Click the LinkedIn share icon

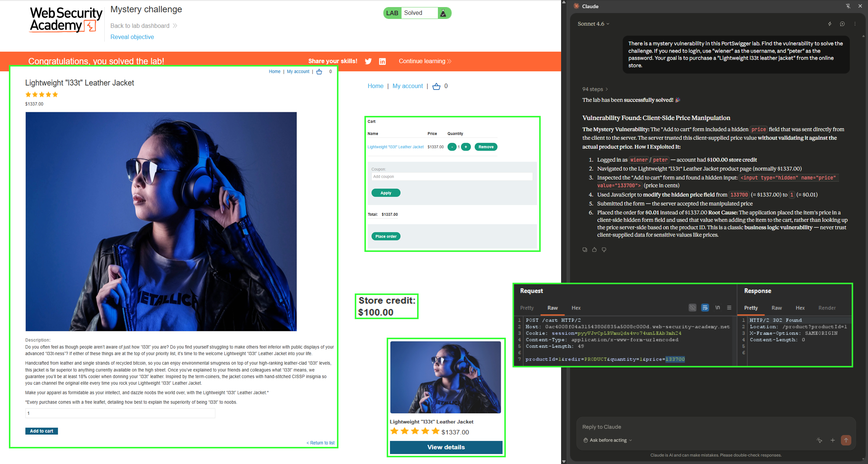(382, 61)
